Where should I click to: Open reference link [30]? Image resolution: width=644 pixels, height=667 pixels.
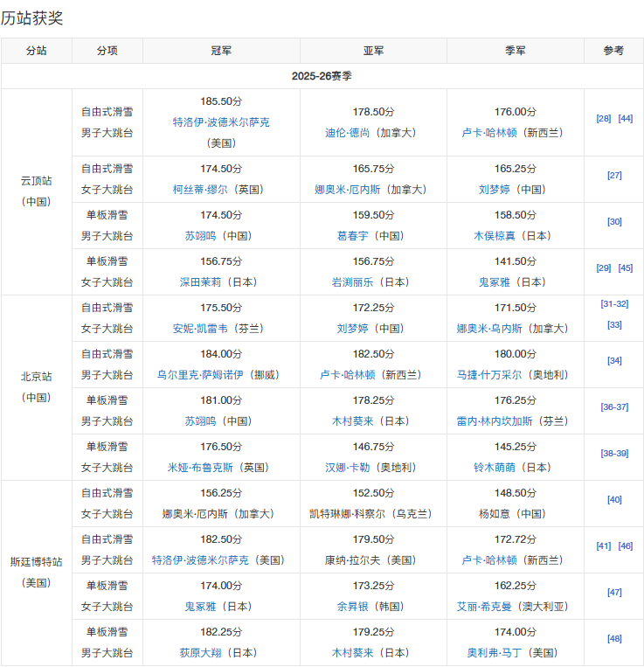coord(614,222)
